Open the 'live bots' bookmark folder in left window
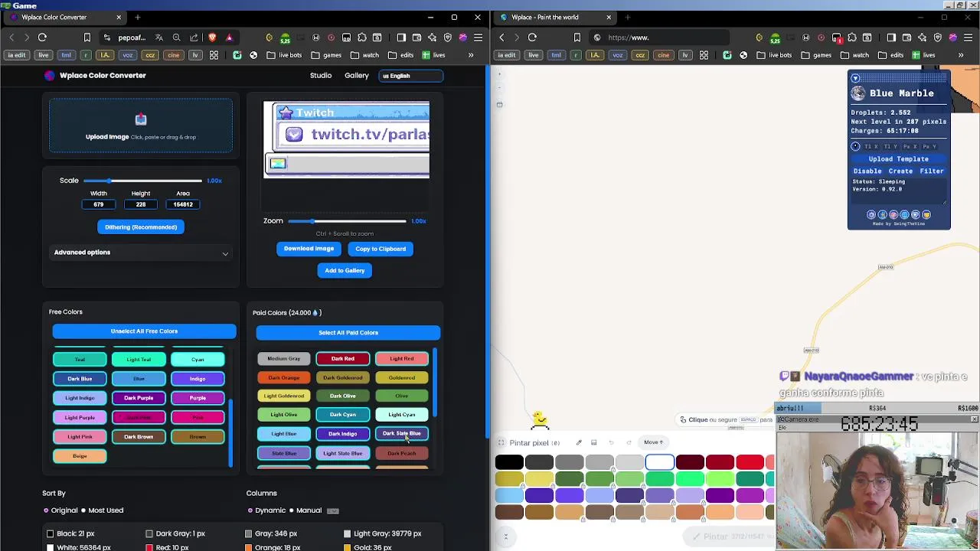 (283, 55)
